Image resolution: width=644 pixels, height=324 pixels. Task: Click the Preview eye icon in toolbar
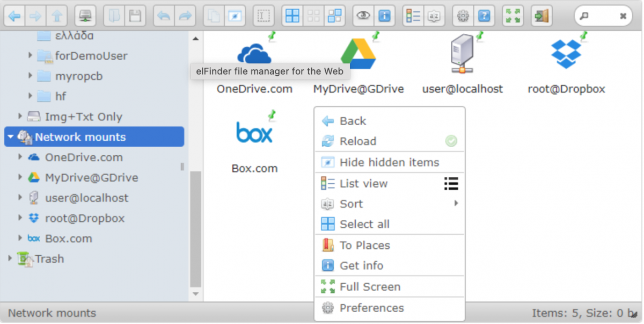(x=363, y=16)
